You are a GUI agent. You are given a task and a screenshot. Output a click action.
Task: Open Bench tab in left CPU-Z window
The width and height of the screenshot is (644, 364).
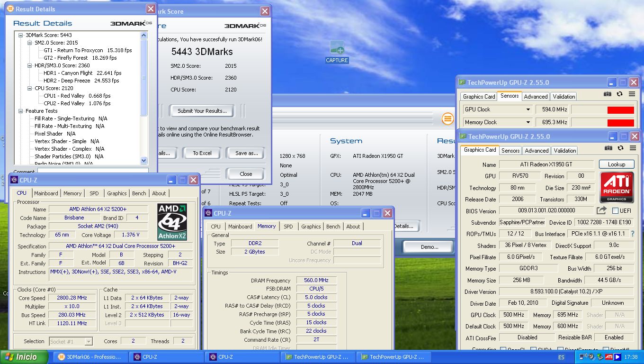point(139,193)
